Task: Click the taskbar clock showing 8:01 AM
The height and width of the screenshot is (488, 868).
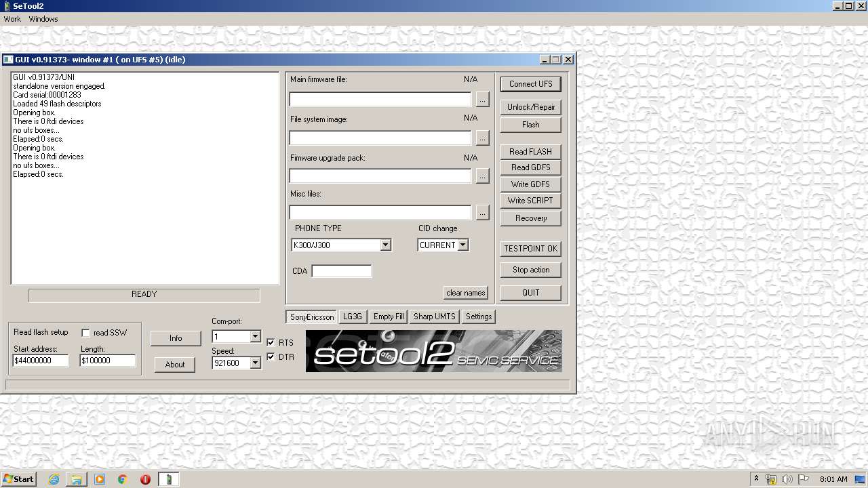Action: pos(833,479)
